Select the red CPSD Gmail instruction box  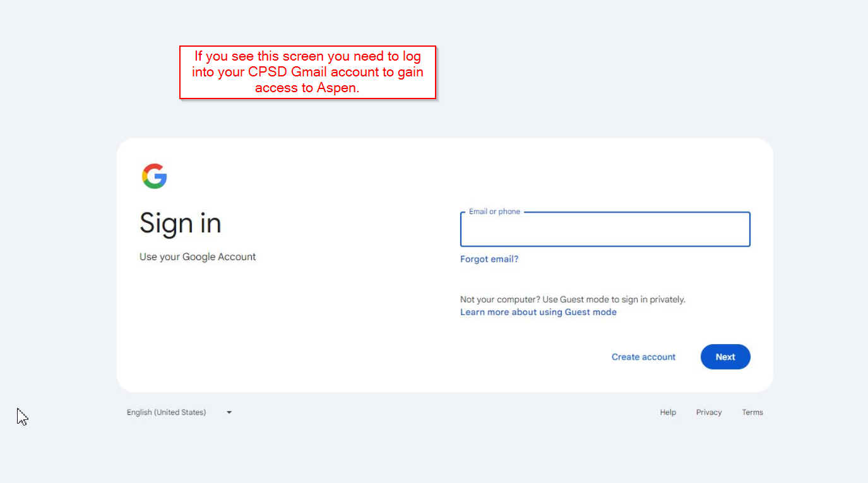coord(307,72)
